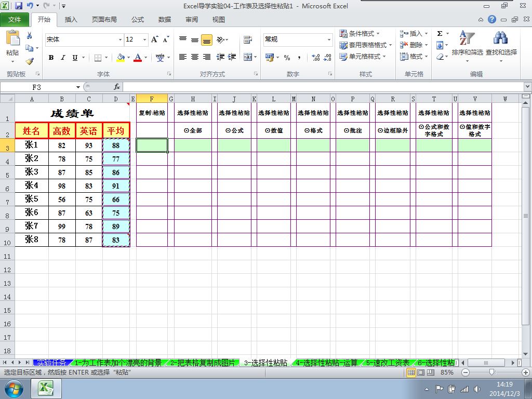
Task: Click the phonetic guide wén icon
Action: click(x=160, y=57)
